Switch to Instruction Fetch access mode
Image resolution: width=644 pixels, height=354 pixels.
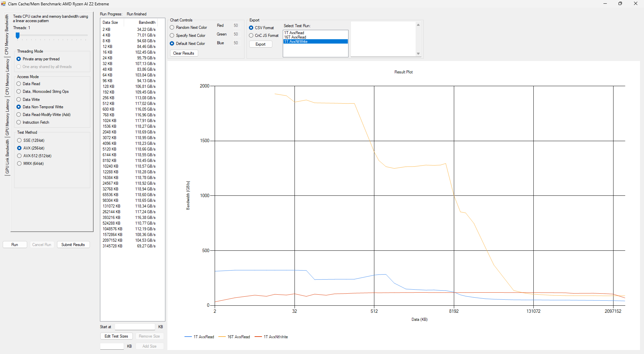19,122
